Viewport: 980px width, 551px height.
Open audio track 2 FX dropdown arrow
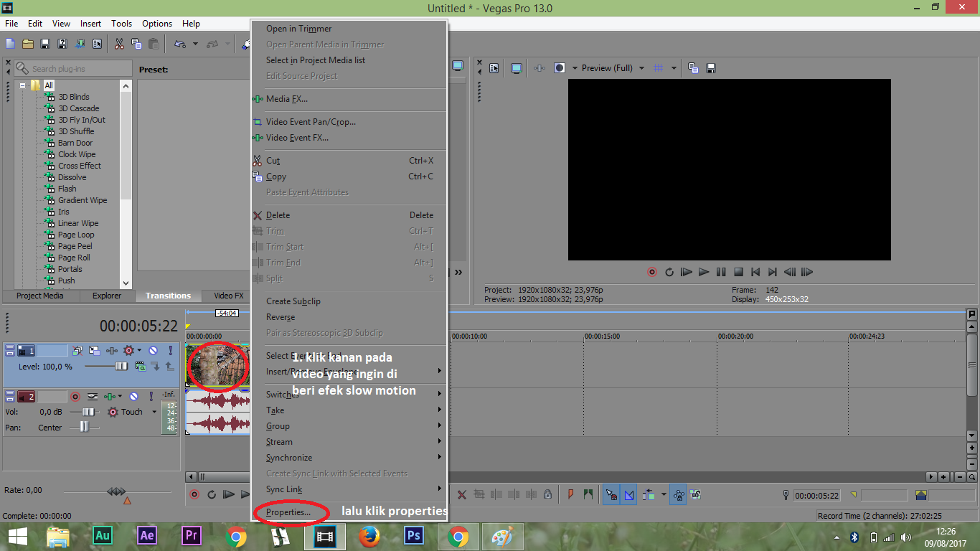[120, 396]
